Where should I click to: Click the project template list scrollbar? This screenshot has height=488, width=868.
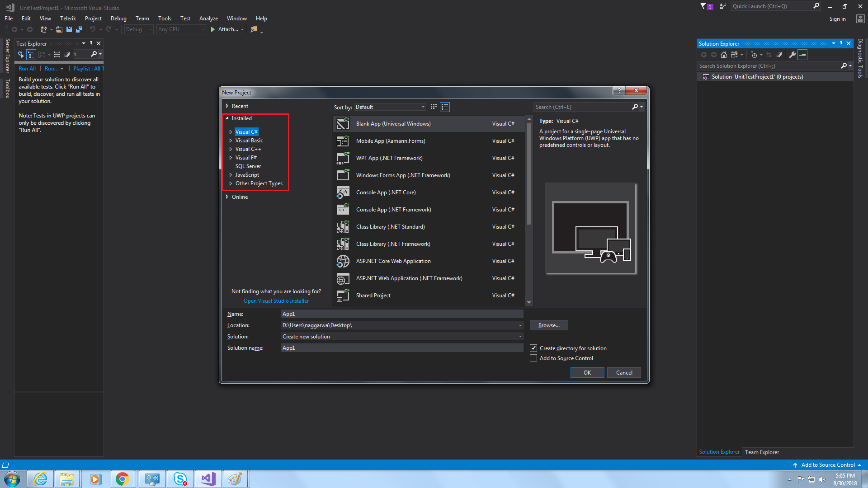click(529, 174)
